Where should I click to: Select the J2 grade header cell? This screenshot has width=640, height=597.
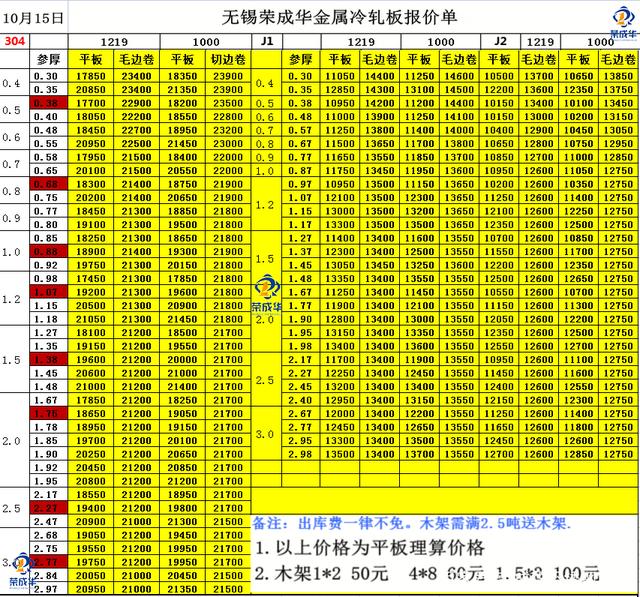tap(500, 41)
